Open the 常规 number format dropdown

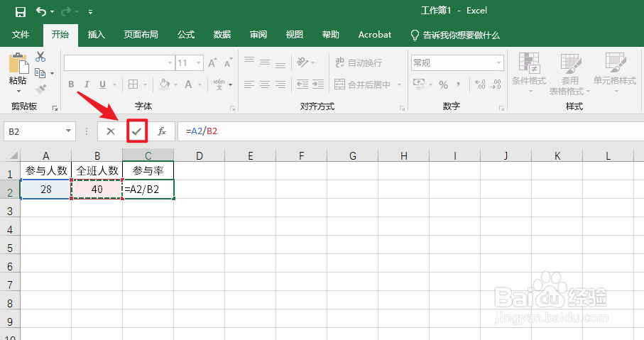[x=498, y=63]
